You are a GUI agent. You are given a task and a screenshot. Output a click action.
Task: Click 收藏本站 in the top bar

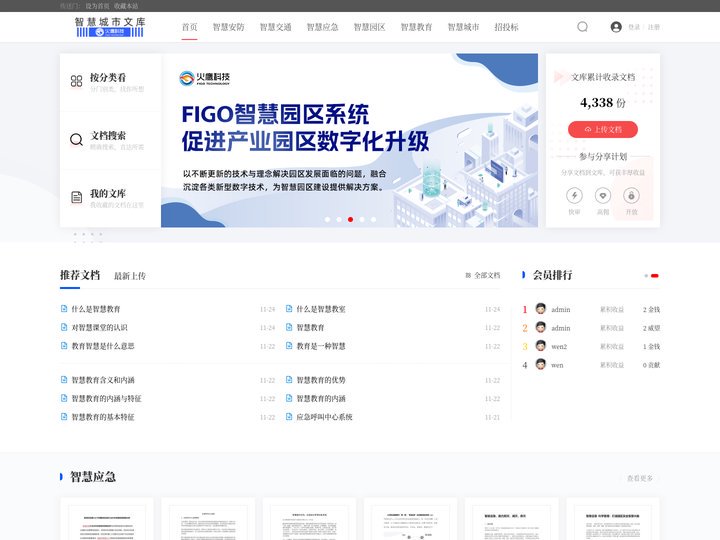click(x=126, y=6)
